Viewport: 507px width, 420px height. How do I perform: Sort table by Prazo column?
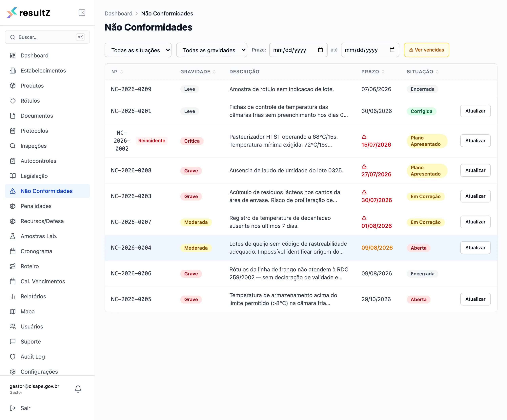coord(373,72)
